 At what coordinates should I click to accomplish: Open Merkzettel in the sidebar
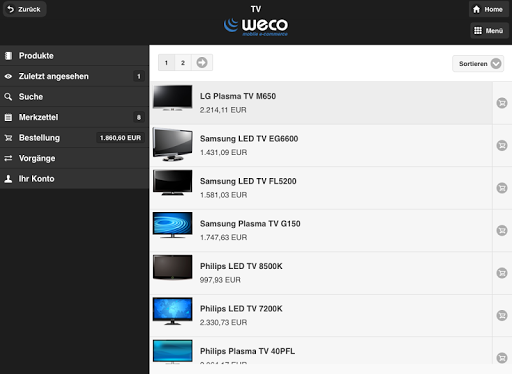coord(74,117)
